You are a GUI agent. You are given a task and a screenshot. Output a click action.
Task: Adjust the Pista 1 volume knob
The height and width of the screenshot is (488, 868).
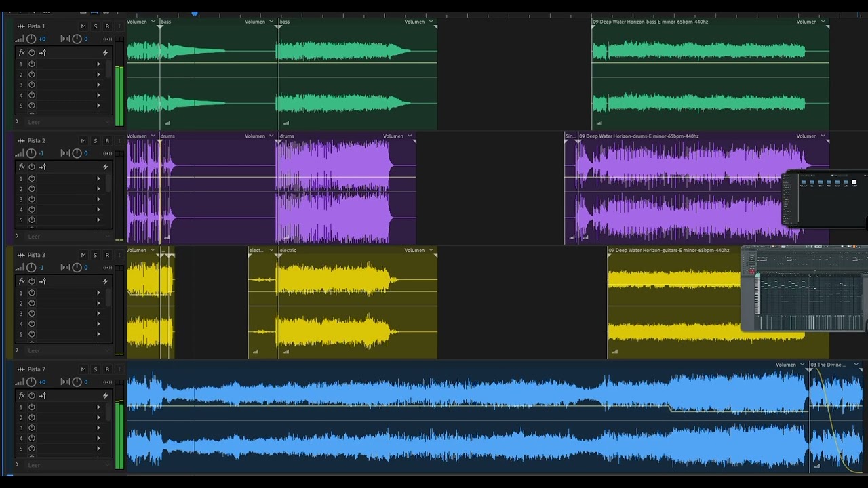(31, 39)
